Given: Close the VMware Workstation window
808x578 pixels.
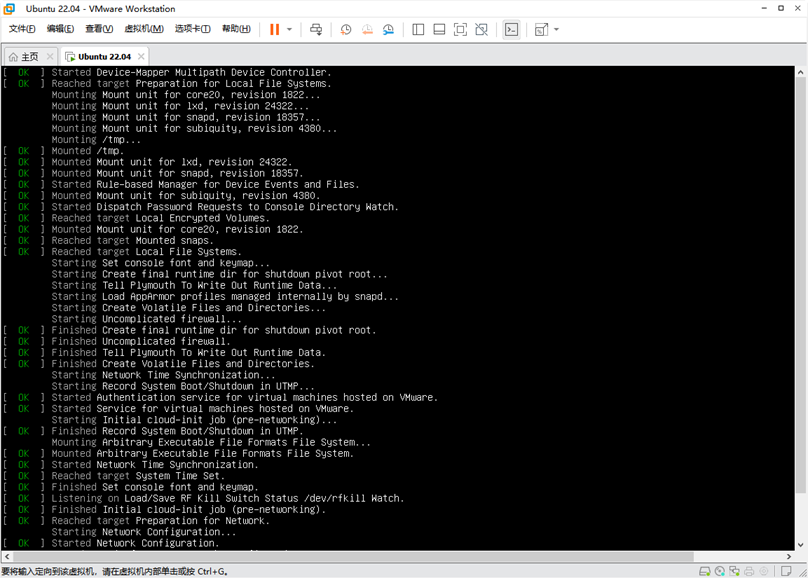Looking at the screenshot, I should (x=798, y=8).
